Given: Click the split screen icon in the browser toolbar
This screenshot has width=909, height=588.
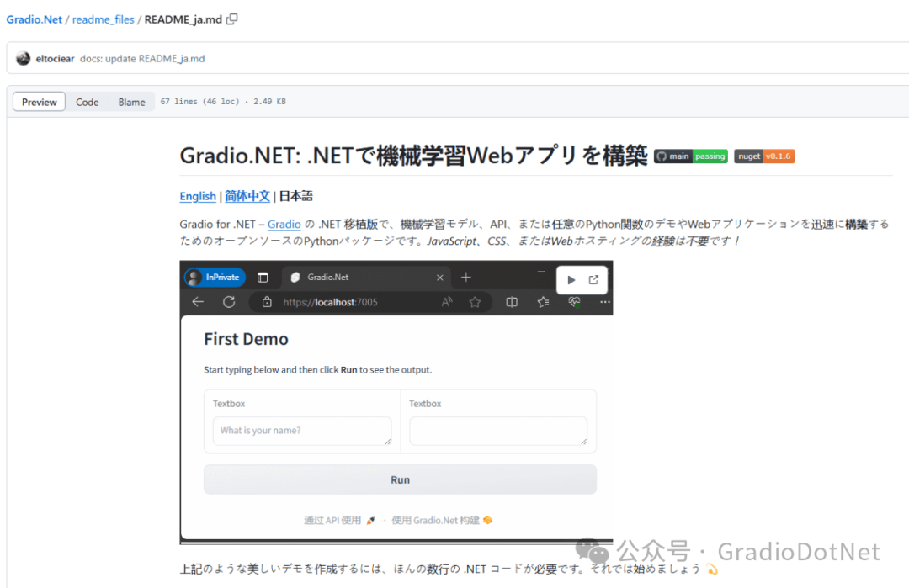Looking at the screenshot, I should coord(513,301).
